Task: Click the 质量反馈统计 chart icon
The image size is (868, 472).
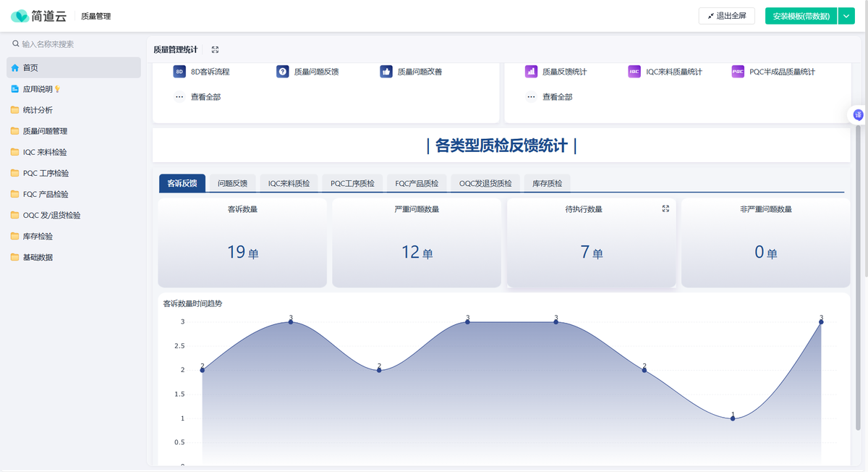Action: [x=531, y=72]
